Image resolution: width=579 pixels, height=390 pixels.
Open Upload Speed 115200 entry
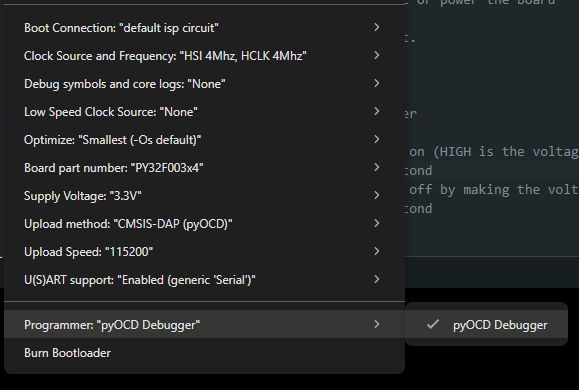tap(204, 252)
